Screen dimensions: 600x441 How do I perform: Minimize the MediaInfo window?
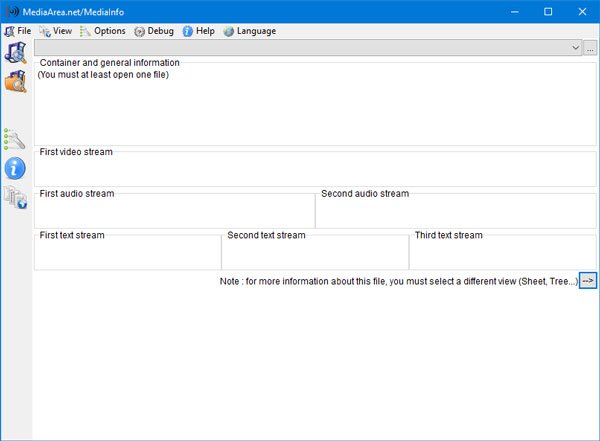click(515, 12)
